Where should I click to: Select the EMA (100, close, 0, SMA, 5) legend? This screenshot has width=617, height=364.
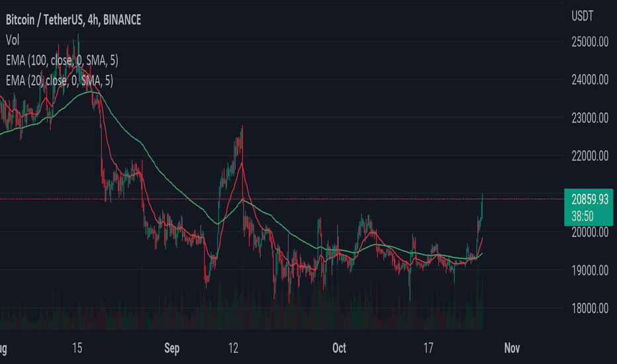(62, 60)
